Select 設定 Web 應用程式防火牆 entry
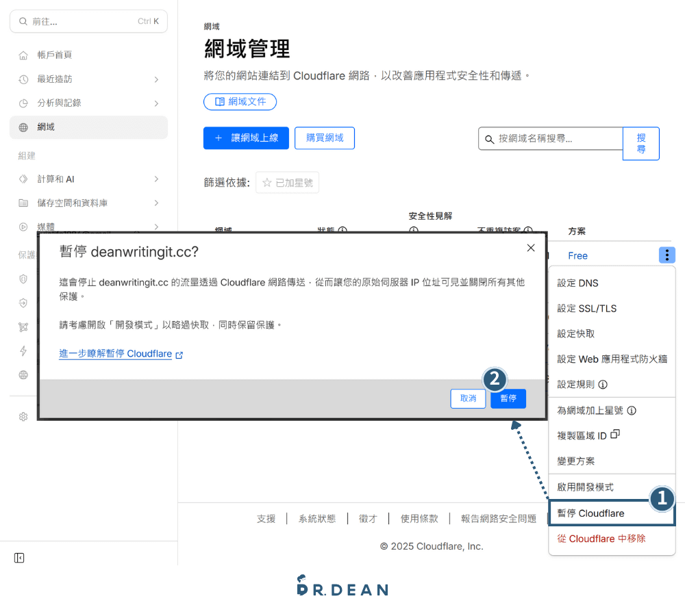This screenshot has width=685, height=616. tap(612, 359)
